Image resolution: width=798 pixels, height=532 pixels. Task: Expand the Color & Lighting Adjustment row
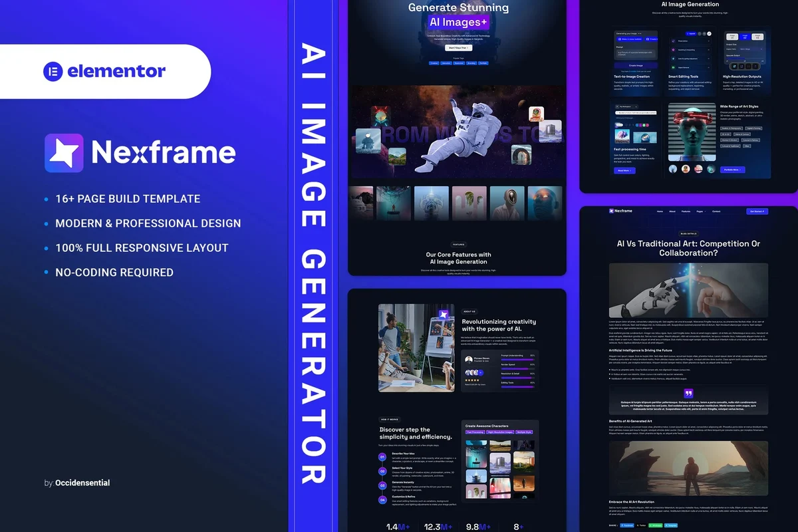click(690, 59)
